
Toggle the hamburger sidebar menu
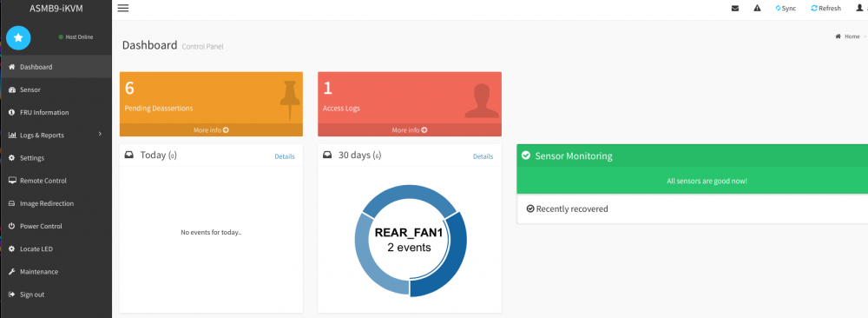123,9
